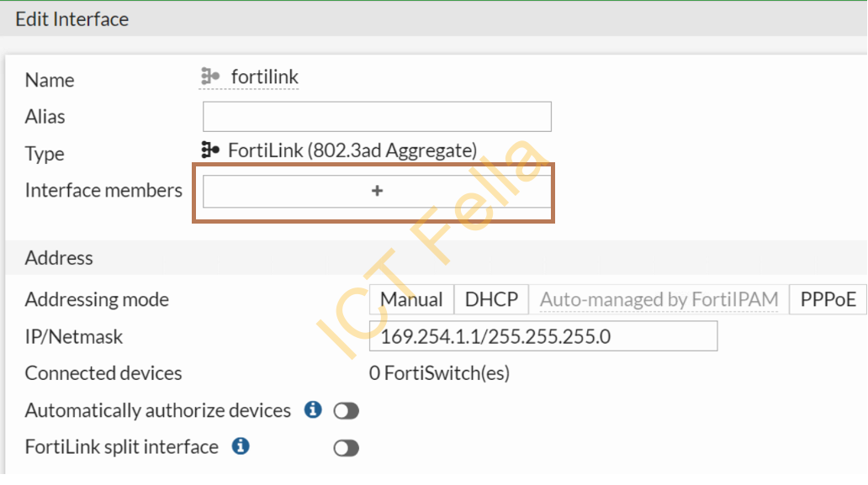Click the fortilink name aggregate icon
The height and width of the screenshot is (485, 868).
(210, 76)
